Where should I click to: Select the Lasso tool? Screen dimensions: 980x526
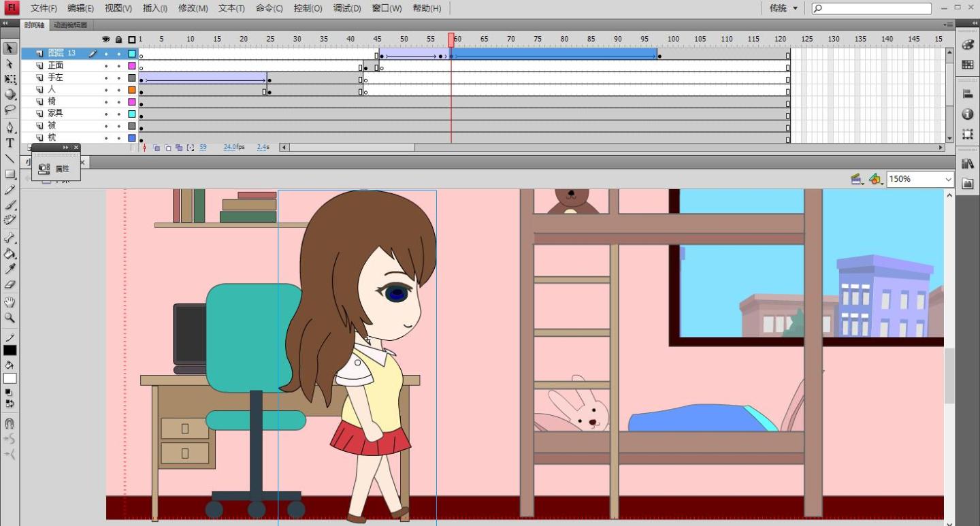click(x=10, y=110)
